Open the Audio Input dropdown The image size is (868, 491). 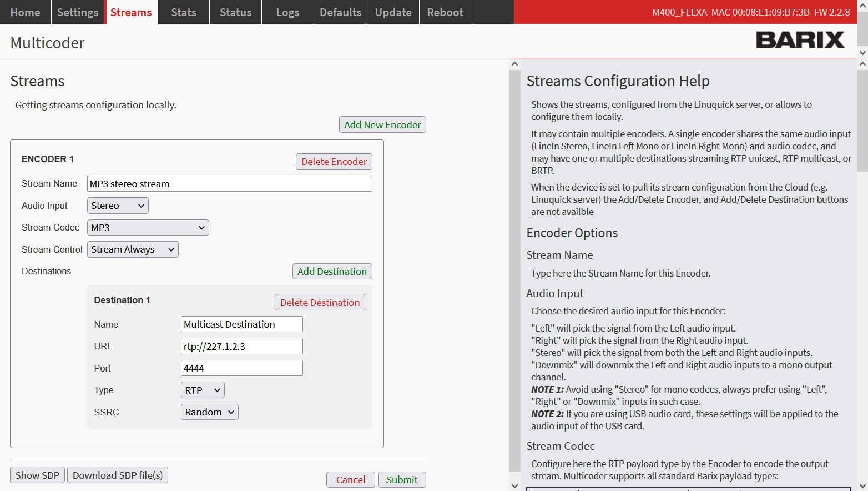(118, 206)
